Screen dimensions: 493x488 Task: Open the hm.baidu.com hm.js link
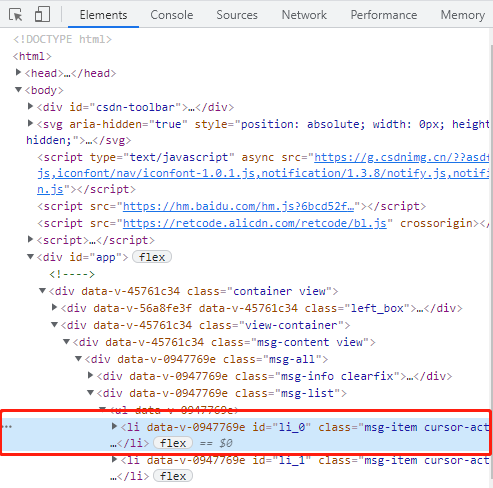pos(239,206)
